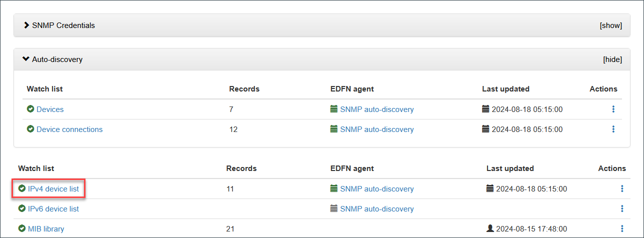Open the IPv4 device list link
This screenshot has height=238, width=644.
click(53, 189)
